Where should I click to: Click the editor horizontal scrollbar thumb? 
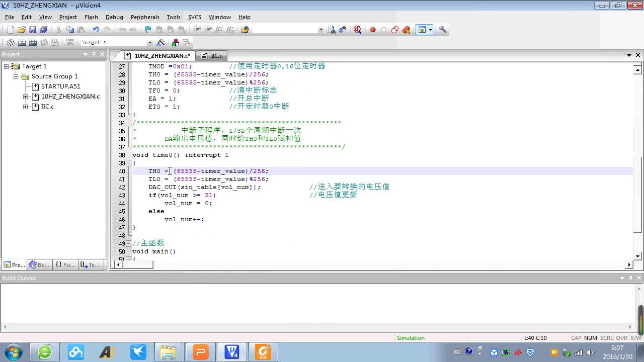[138, 264]
